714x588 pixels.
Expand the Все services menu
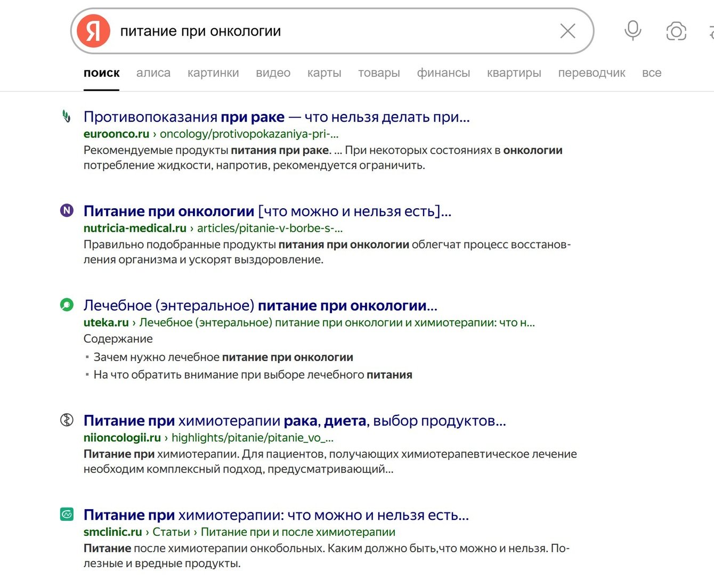[x=652, y=73]
